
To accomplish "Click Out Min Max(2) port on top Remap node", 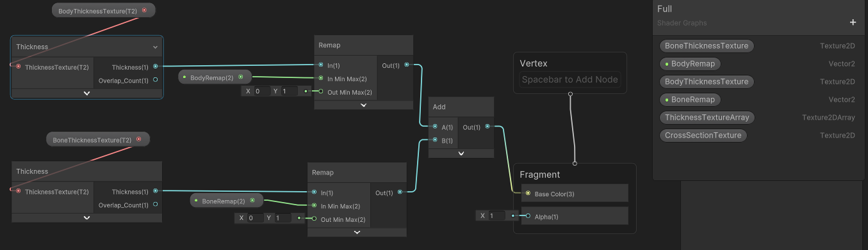I will (x=320, y=92).
